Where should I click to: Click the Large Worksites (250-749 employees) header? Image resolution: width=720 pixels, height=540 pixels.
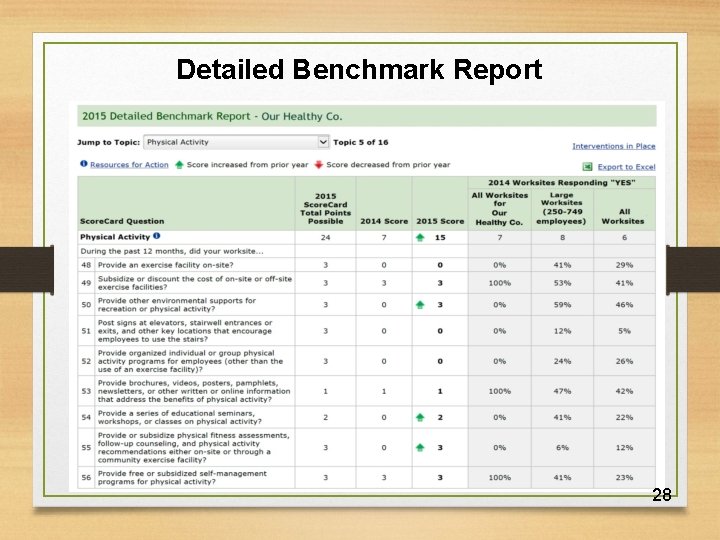tap(562, 208)
